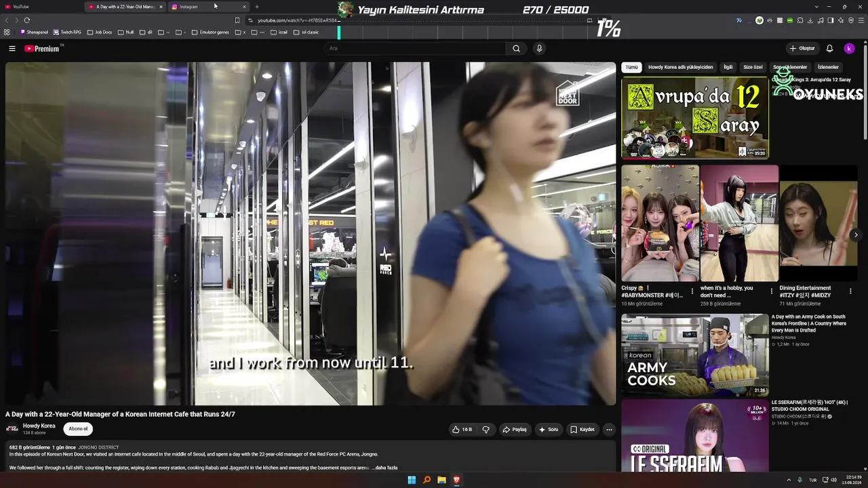Go back in browser history
This screenshot has height=488, width=868.
[x=7, y=20]
